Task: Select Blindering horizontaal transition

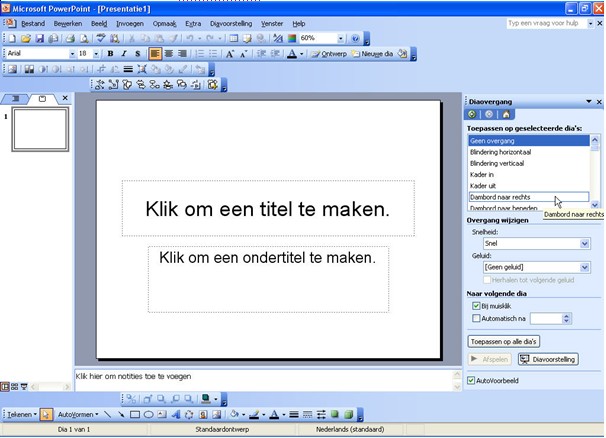Action: pos(528,152)
